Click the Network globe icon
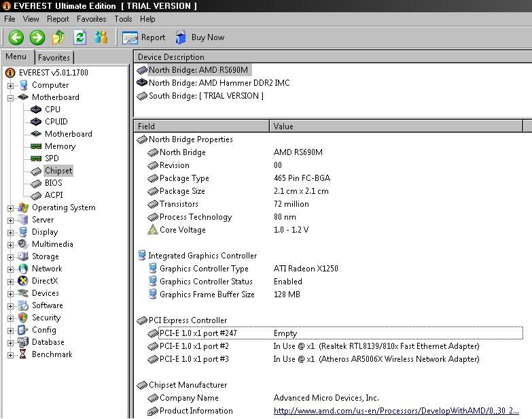 coord(23,269)
